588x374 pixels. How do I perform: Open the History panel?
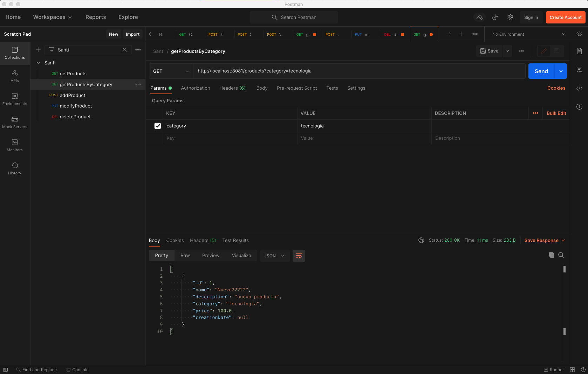click(15, 168)
